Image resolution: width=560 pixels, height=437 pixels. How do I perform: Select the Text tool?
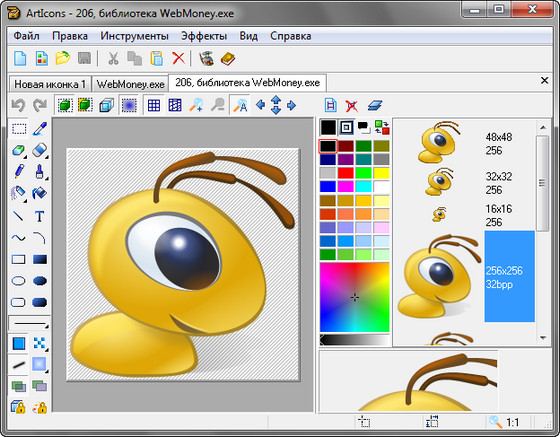pyautogui.click(x=40, y=217)
